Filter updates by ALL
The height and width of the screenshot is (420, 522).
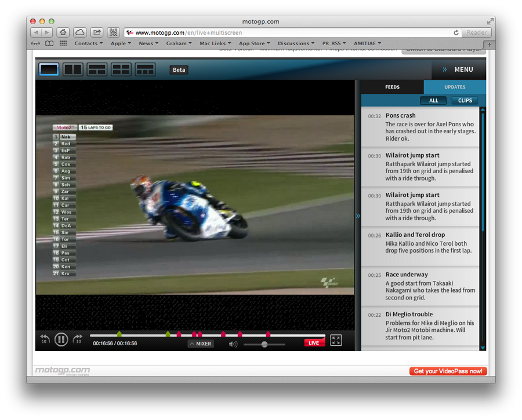(433, 100)
